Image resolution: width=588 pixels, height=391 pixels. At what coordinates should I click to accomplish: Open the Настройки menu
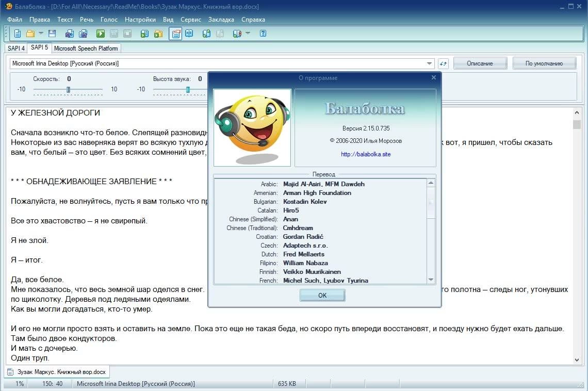point(140,20)
